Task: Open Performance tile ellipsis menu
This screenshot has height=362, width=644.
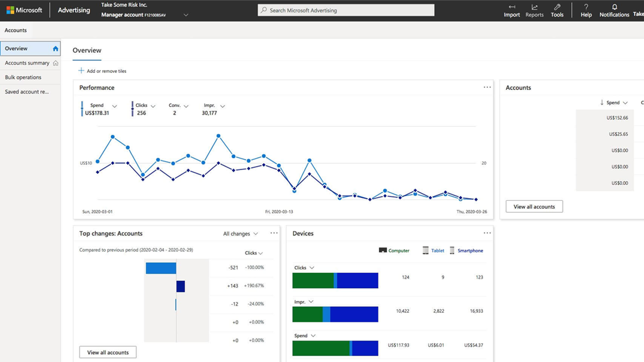Action: 487,87
